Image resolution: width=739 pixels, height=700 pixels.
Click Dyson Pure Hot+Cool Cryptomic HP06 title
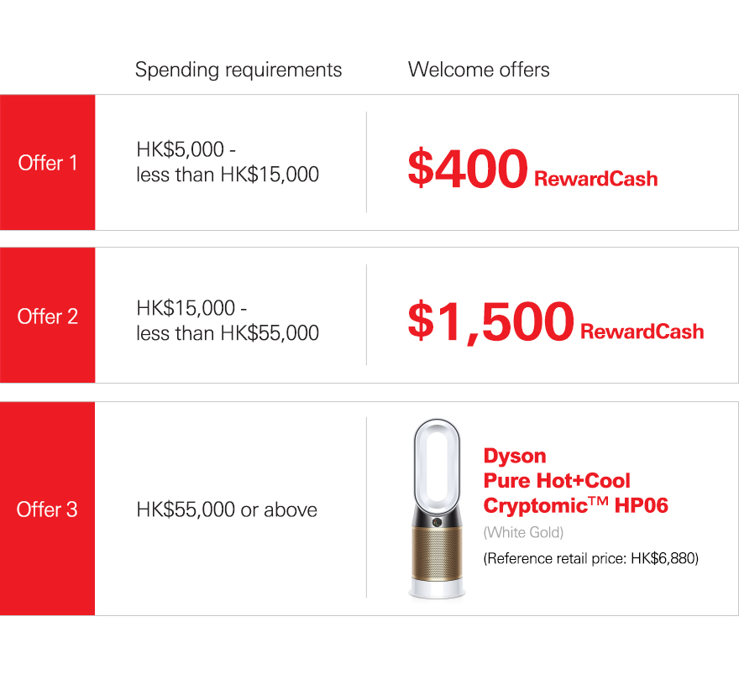576,481
